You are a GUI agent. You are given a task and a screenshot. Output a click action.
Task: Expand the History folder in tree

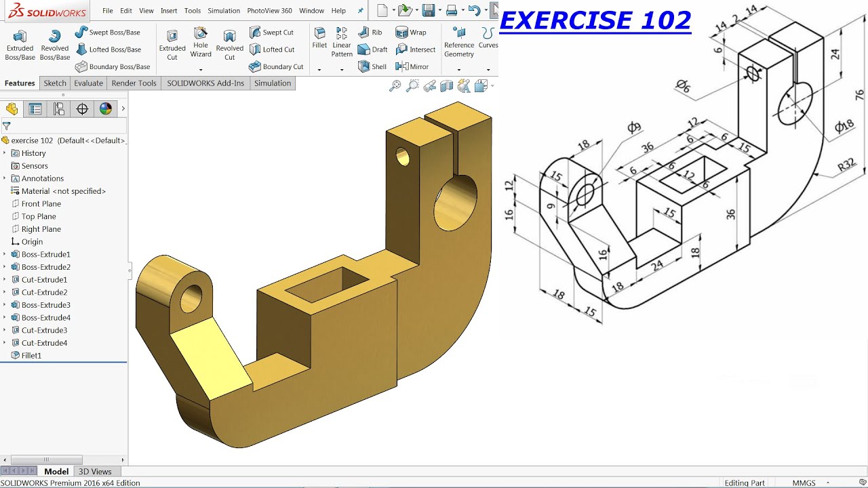point(5,153)
